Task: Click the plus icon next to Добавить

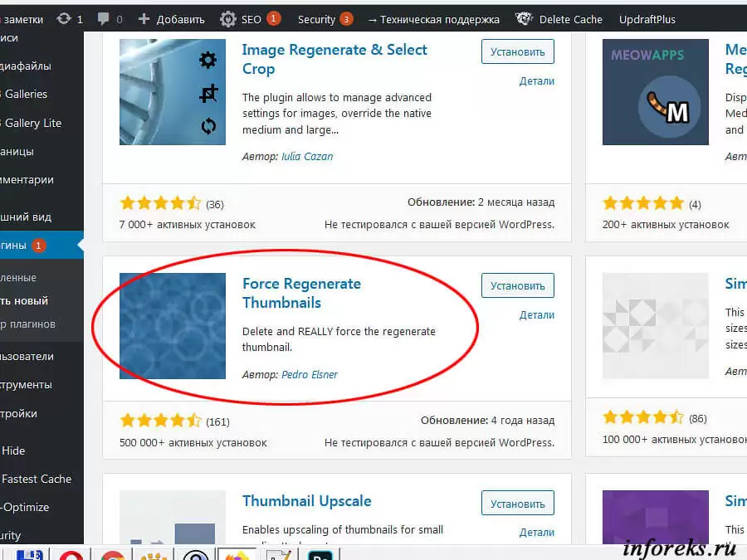Action: pos(144,19)
